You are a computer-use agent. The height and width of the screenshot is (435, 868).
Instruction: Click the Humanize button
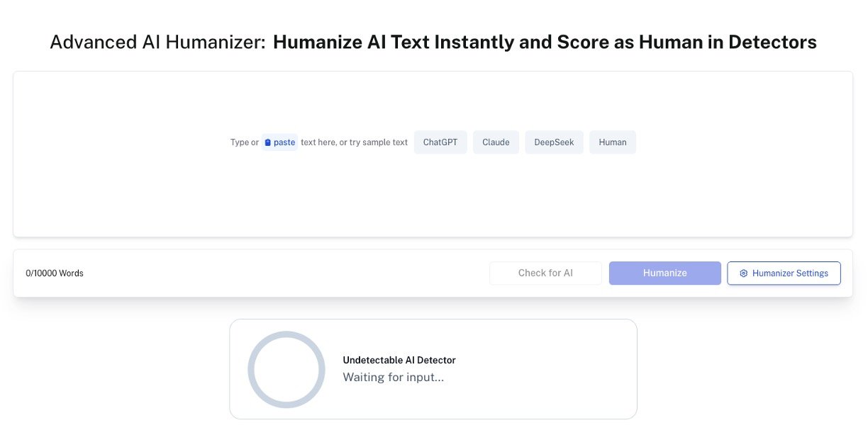tap(664, 273)
